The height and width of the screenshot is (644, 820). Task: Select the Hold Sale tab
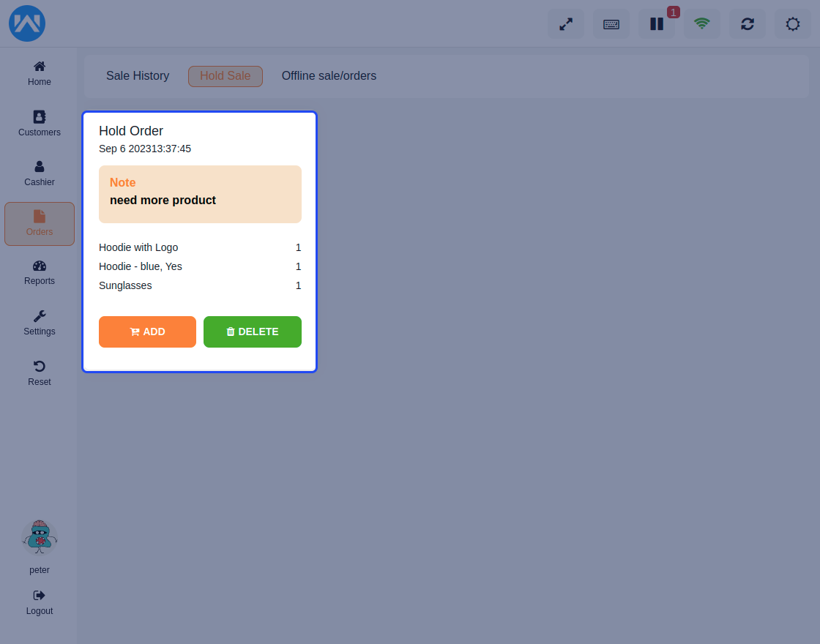pyautogui.click(x=225, y=75)
